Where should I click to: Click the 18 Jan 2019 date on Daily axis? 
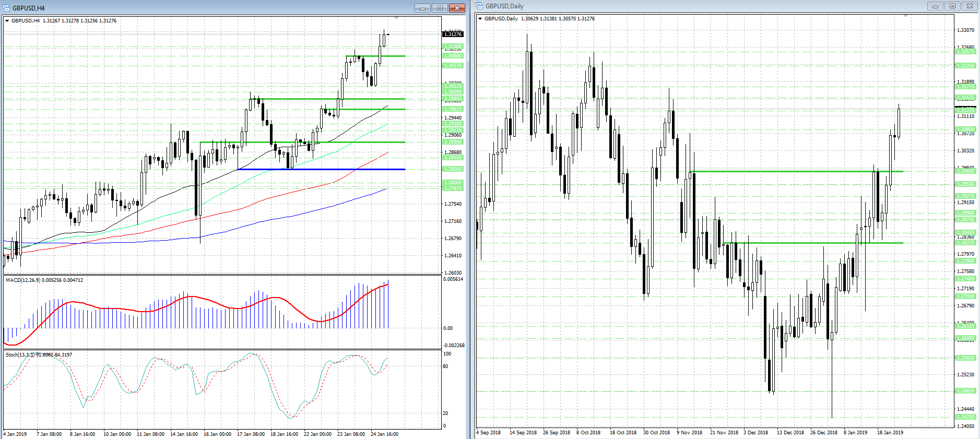890,432
